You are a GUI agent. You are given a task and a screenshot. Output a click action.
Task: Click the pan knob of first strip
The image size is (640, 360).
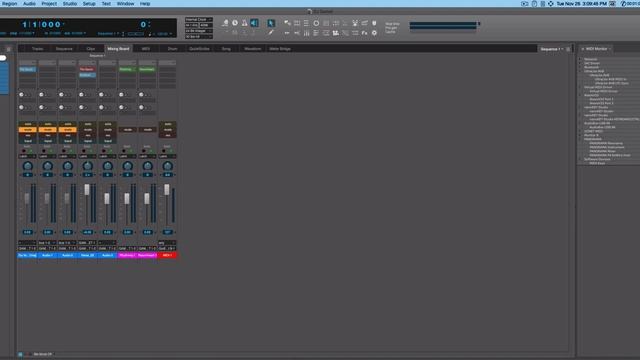pos(27,166)
